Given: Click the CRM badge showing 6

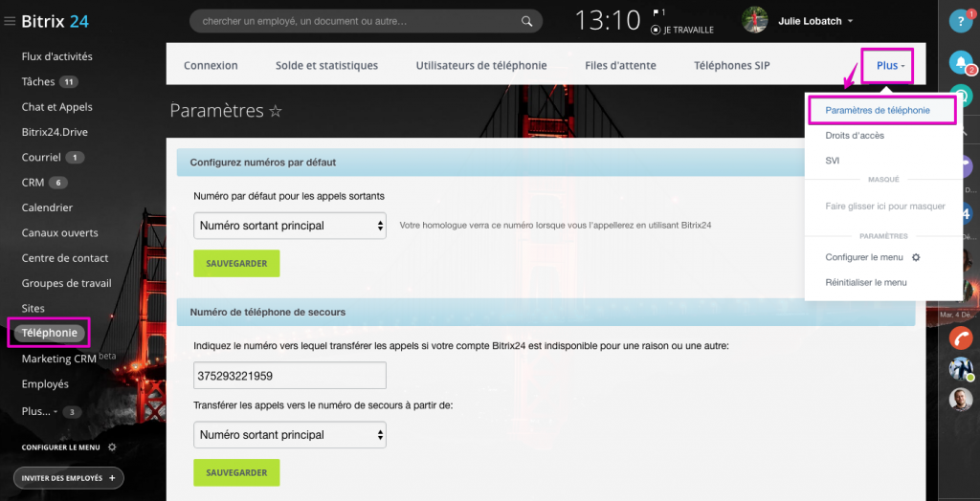Looking at the screenshot, I should click(x=58, y=183).
